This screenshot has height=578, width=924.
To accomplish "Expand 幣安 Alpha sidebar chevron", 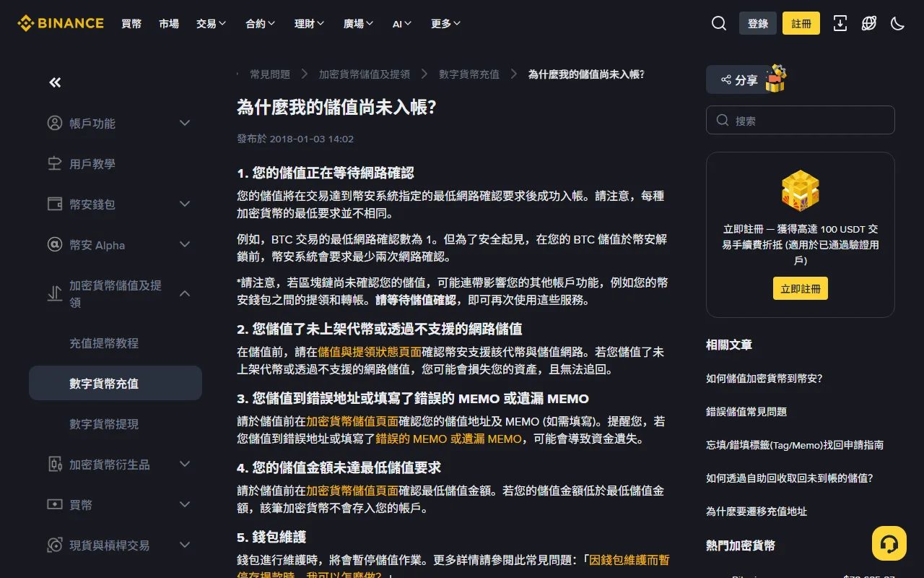I will [x=185, y=244].
